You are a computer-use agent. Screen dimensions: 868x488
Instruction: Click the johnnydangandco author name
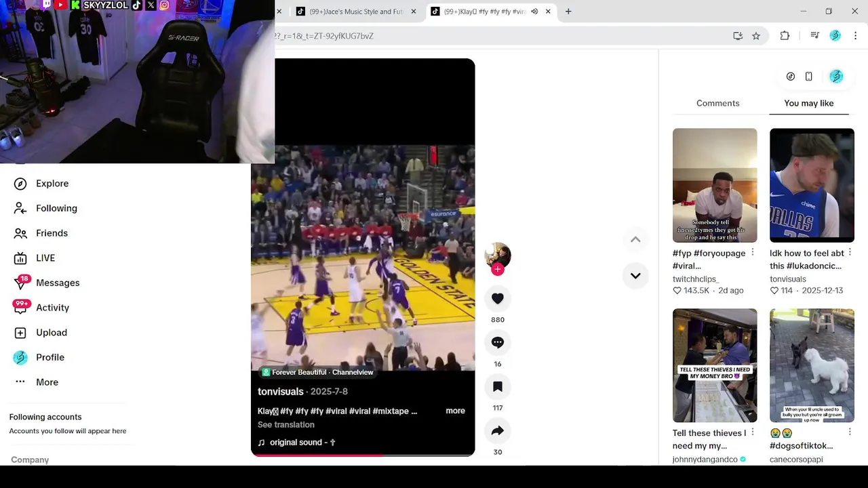click(x=705, y=460)
